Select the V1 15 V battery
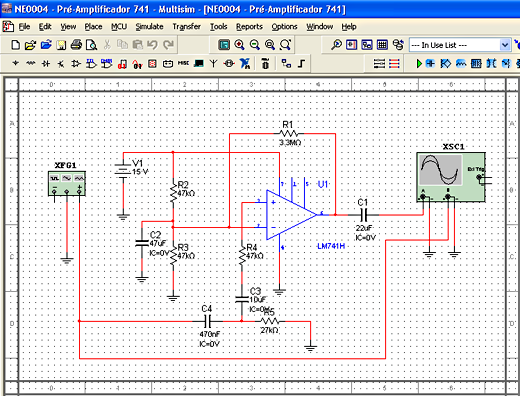This screenshot has height=396, width=520. coord(123,171)
